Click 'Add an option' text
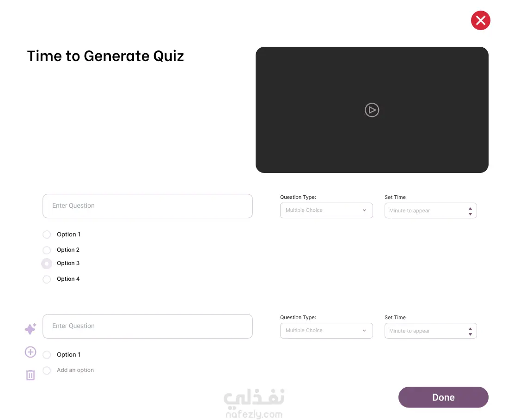Viewport: 508px width, 420px height. click(x=75, y=370)
